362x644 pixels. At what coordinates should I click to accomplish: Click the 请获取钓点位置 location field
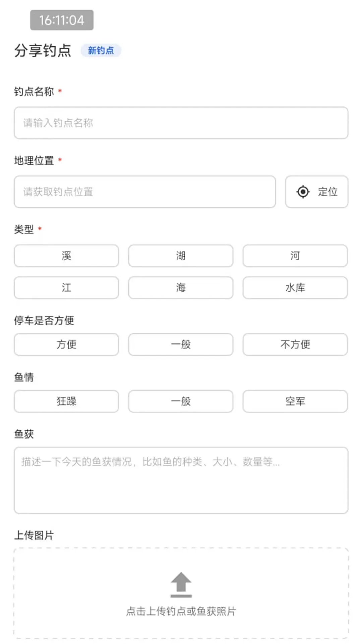tap(145, 192)
